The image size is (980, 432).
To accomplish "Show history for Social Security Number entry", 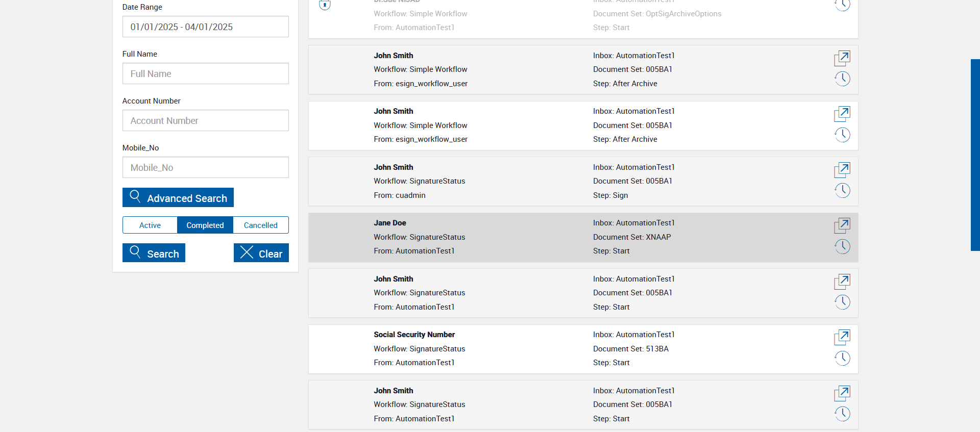I will click(x=842, y=359).
